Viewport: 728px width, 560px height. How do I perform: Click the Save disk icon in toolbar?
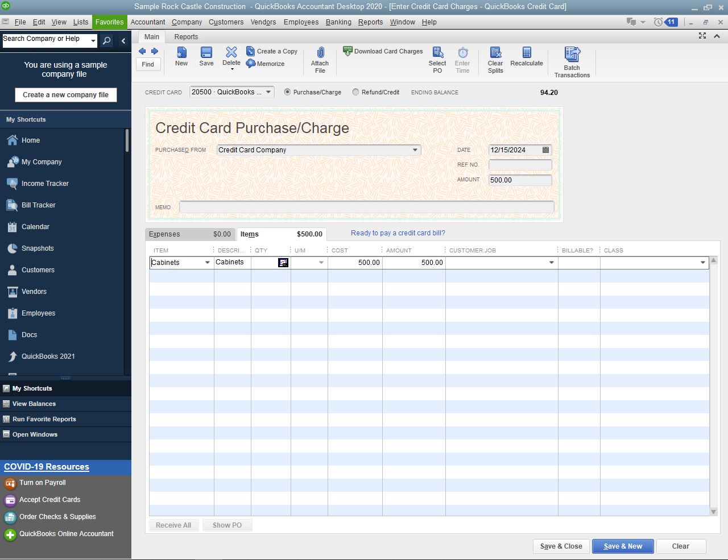pyautogui.click(x=206, y=53)
